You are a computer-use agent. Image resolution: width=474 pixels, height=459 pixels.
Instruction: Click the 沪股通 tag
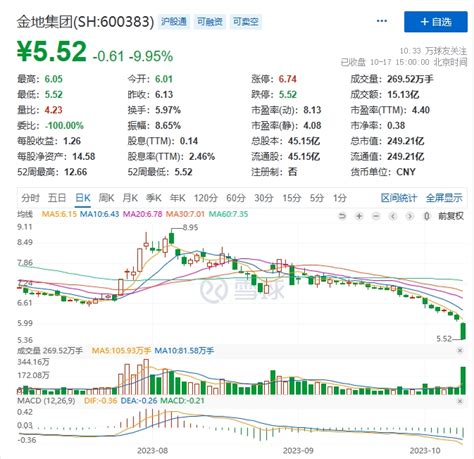pos(174,22)
